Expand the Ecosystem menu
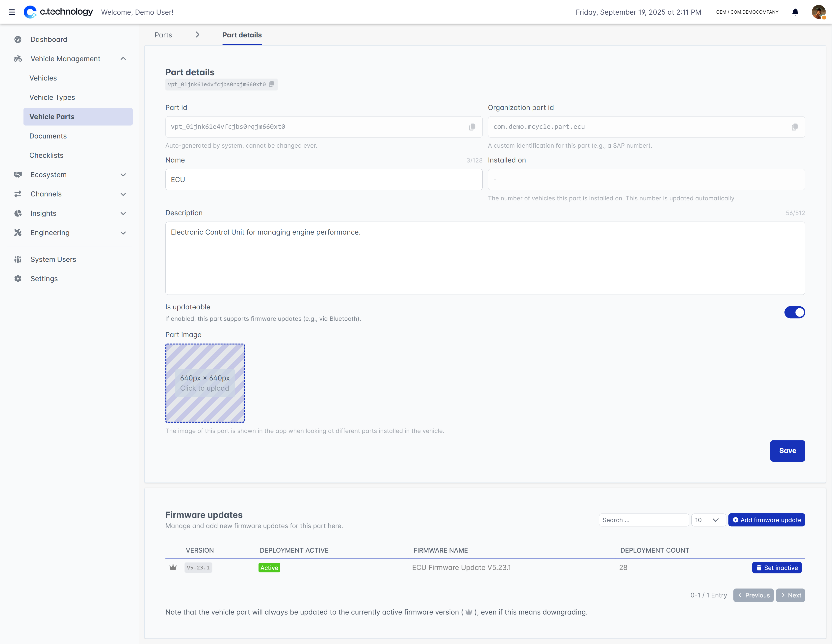Viewport: 832px width, 644px height. [x=123, y=175]
